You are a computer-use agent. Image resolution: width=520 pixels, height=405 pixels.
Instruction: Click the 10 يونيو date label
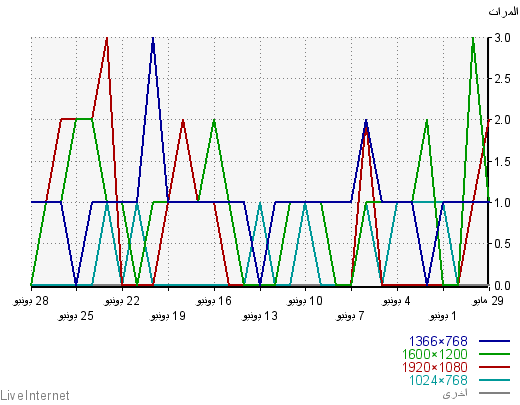pos(305,301)
